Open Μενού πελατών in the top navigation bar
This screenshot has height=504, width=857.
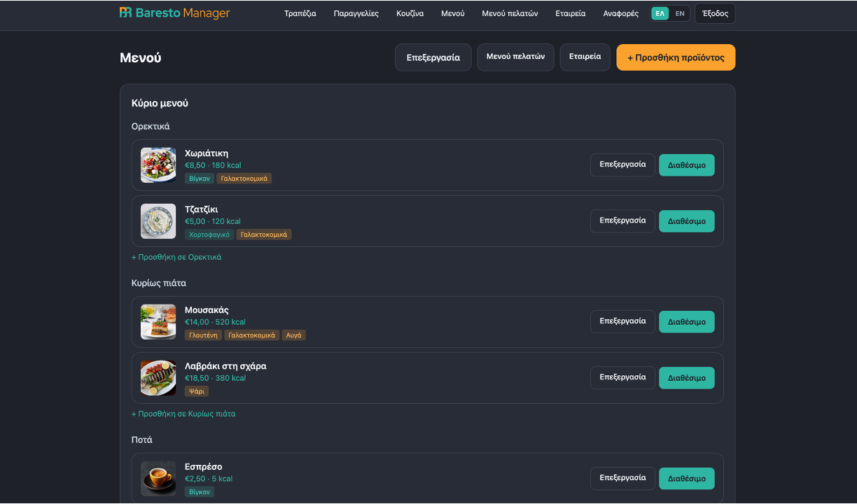pyautogui.click(x=510, y=13)
